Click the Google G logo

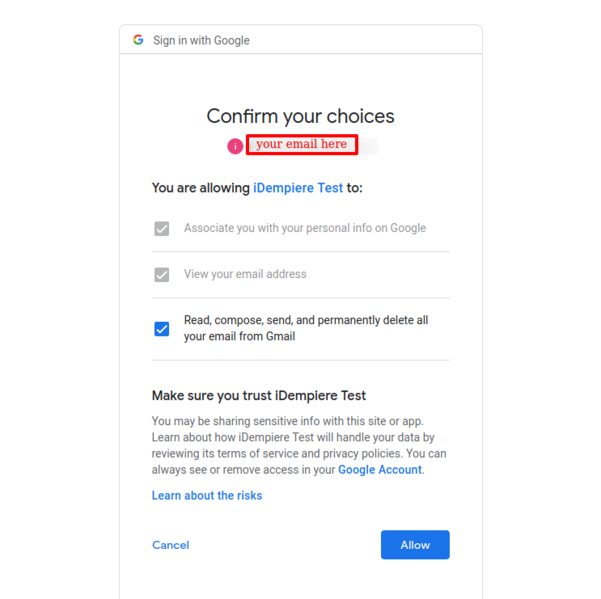[x=138, y=40]
